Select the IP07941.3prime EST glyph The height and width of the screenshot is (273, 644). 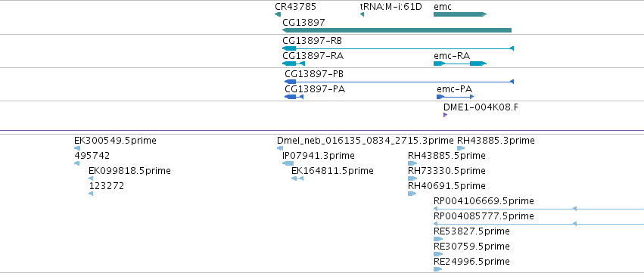pos(288,163)
